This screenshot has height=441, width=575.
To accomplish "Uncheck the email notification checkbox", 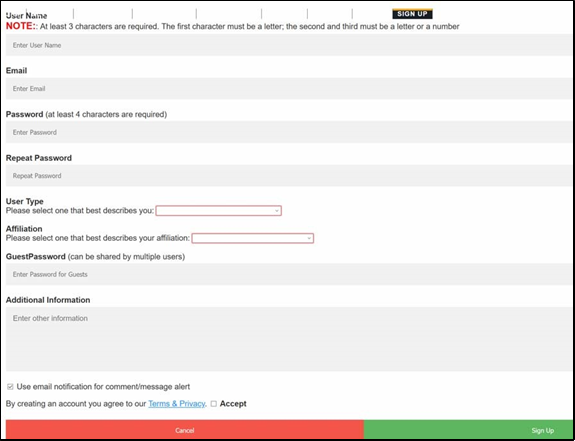I will (x=10, y=387).
